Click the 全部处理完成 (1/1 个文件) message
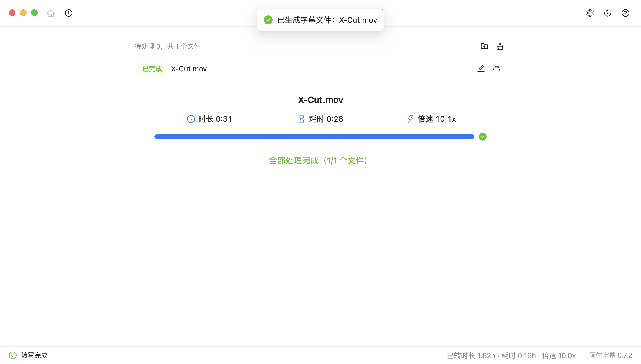Image resolution: width=641 pixels, height=364 pixels. [318, 161]
